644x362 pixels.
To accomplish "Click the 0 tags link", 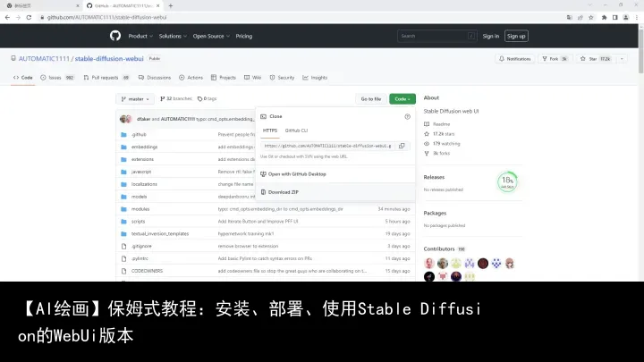I will tap(207, 98).
